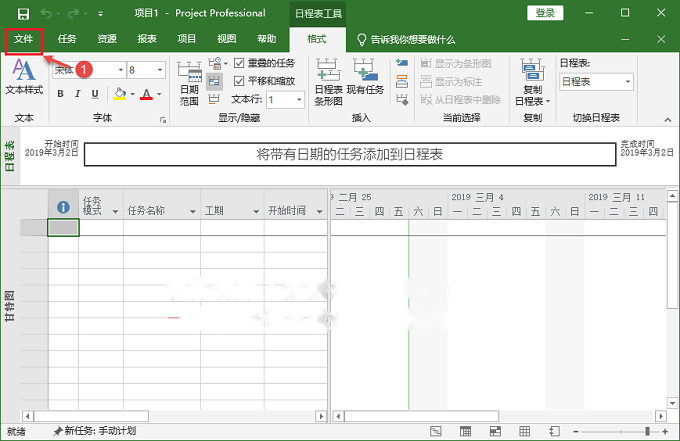Expand the 文本行 combo box
Image resolution: width=680 pixels, height=441 pixels.
pos(299,100)
